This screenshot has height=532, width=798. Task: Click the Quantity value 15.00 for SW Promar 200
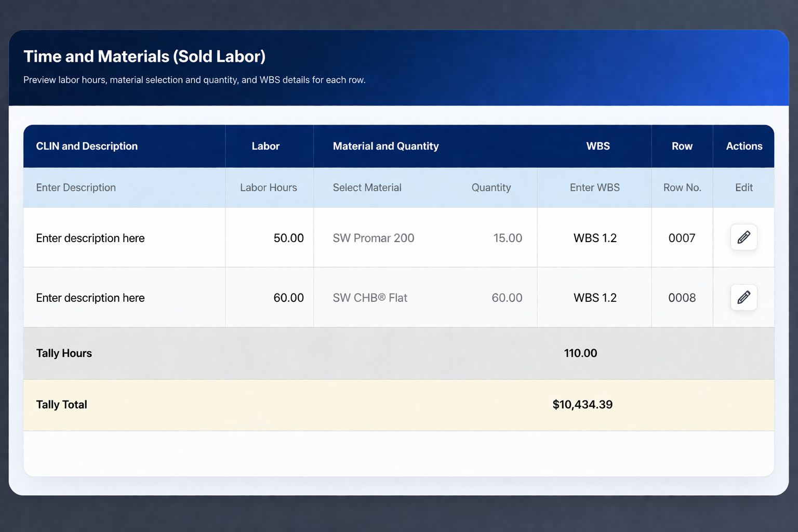pyautogui.click(x=508, y=237)
